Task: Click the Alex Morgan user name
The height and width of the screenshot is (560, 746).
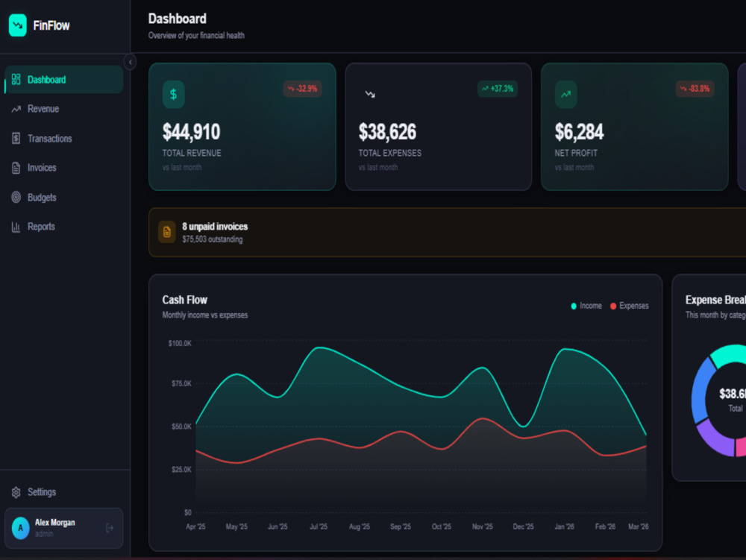Action: coord(54,523)
